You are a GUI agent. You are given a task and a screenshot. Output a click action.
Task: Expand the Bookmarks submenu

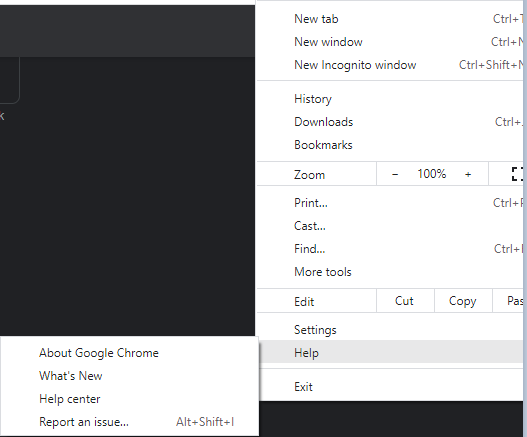[x=391, y=145]
